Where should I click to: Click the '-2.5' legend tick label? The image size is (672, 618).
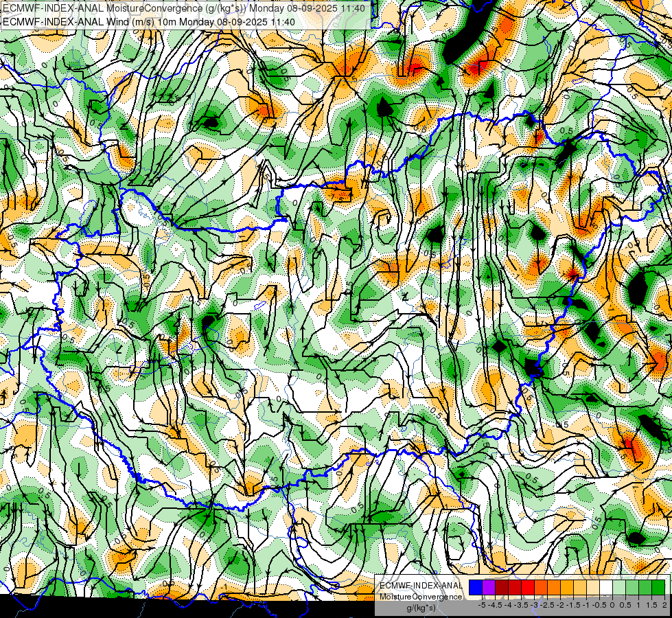[547, 605]
